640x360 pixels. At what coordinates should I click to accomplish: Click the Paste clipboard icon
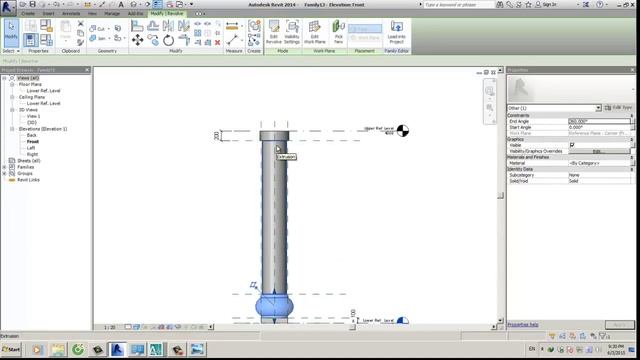65,31
